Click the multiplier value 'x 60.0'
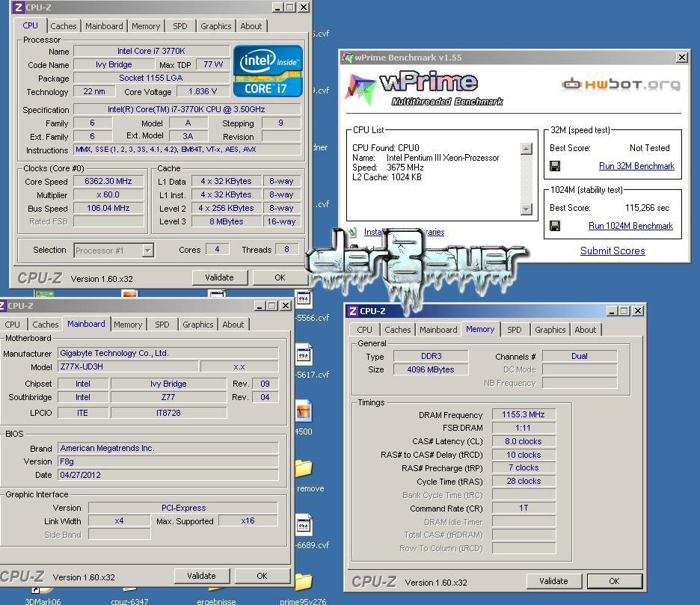The width and height of the screenshot is (700, 605). click(108, 194)
